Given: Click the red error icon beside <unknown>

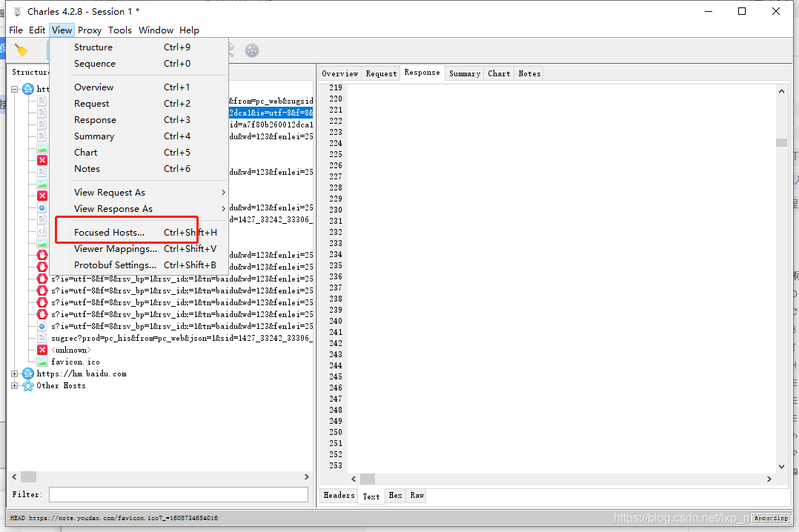Looking at the screenshot, I should click(42, 350).
